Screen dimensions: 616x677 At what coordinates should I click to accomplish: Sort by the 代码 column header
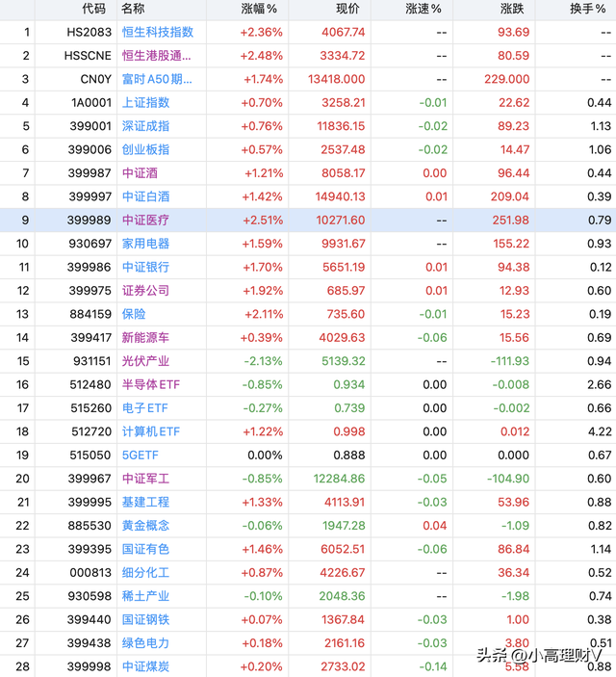point(93,9)
